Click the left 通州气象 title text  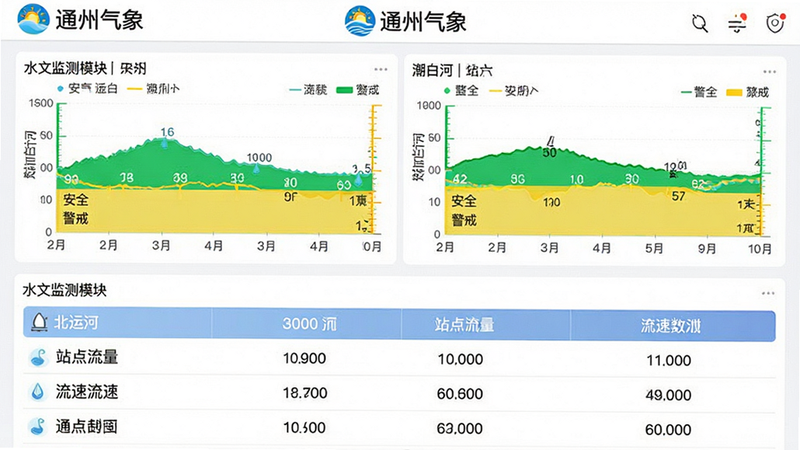(x=99, y=20)
